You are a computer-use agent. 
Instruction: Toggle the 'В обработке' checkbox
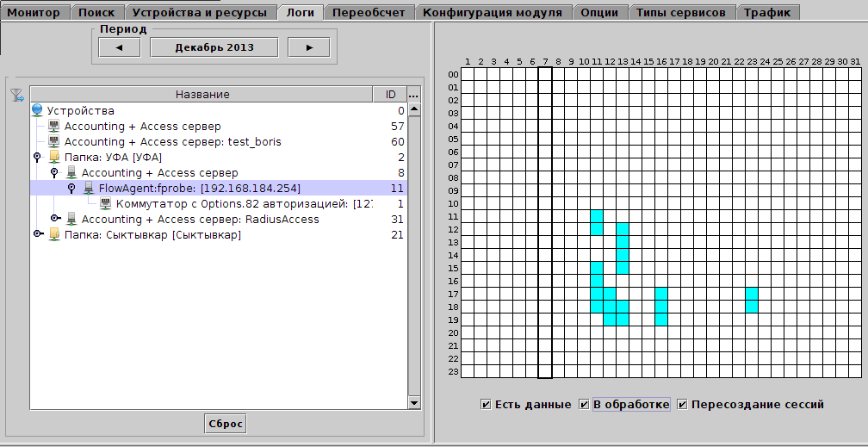pos(585,404)
